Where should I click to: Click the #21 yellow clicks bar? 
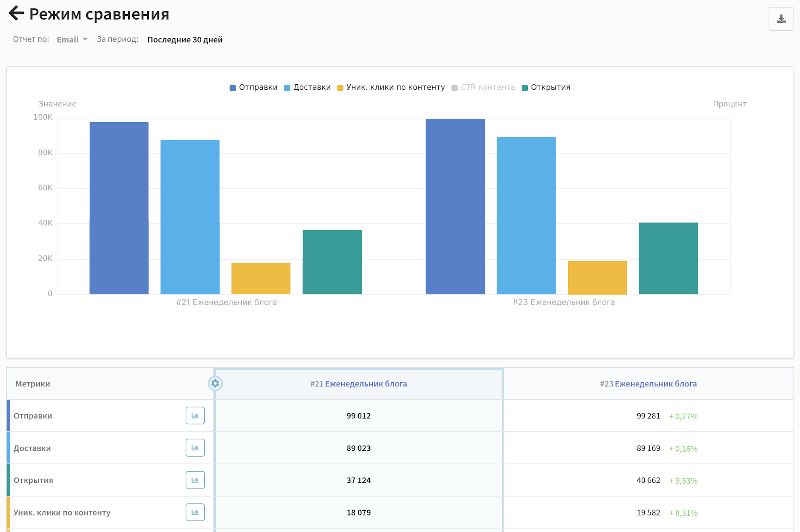(261, 278)
